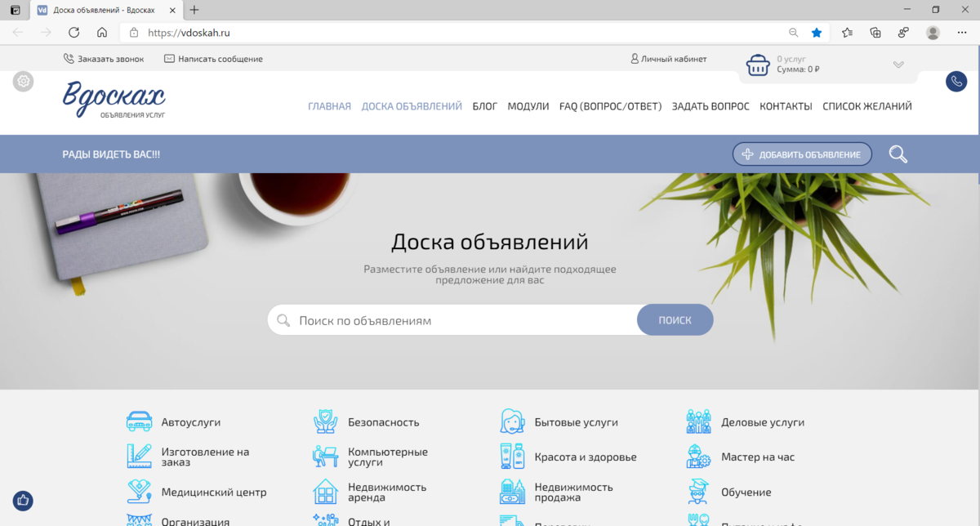Viewport: 980px width, 526px height.
Task: Open МОДУЛИ menu item
Action: tap(528, 106)
